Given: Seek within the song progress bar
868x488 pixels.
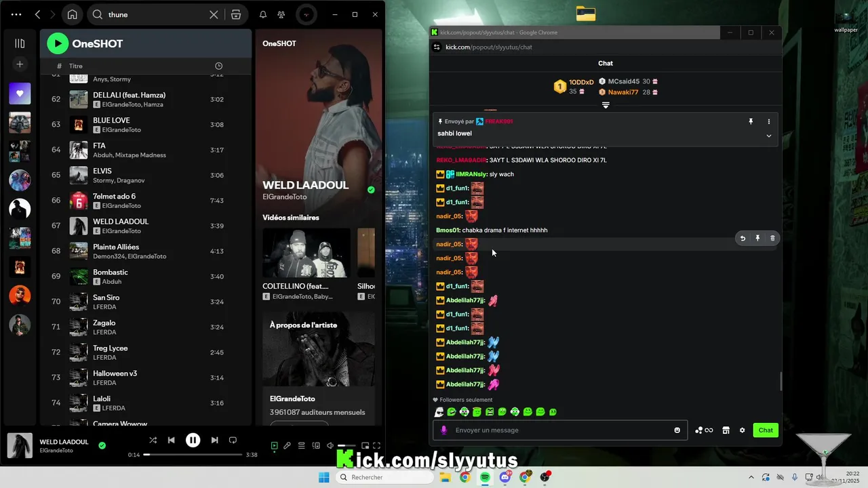Looking at the screenshot, I should click(x=193, y=455).
